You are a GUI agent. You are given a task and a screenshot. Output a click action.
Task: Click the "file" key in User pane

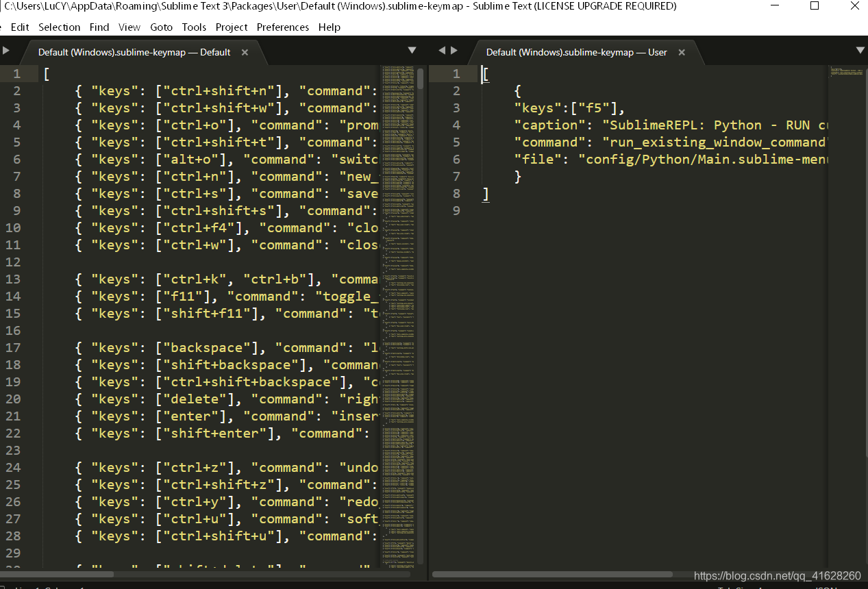click(x=538, y=160)
